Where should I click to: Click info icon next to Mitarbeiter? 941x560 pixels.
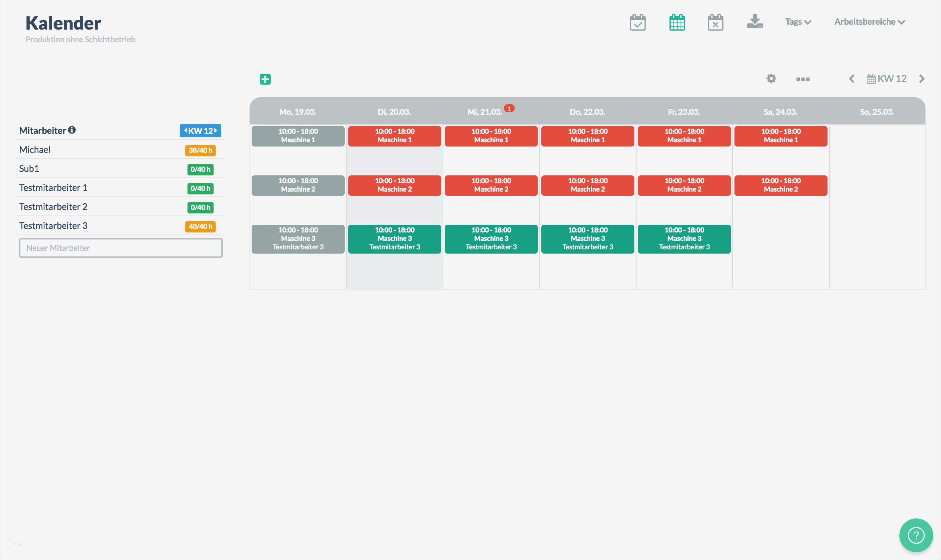(x=72, y=130)
